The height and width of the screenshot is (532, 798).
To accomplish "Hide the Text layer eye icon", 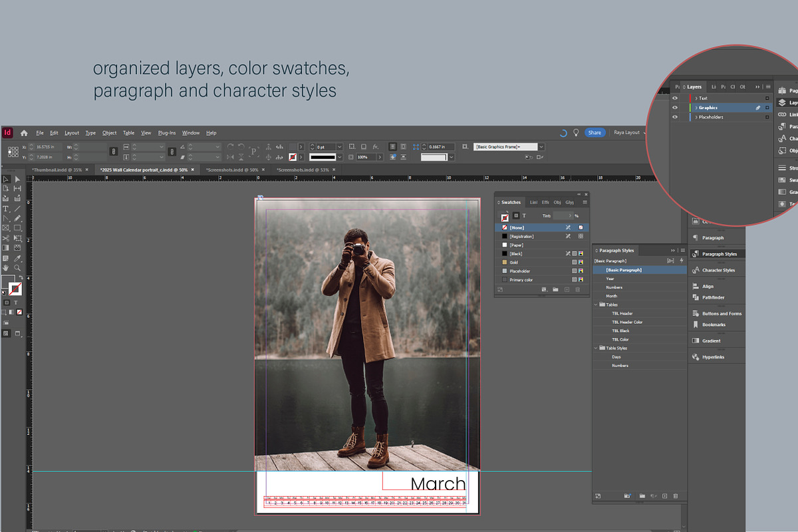I will (x=675, y=98).
